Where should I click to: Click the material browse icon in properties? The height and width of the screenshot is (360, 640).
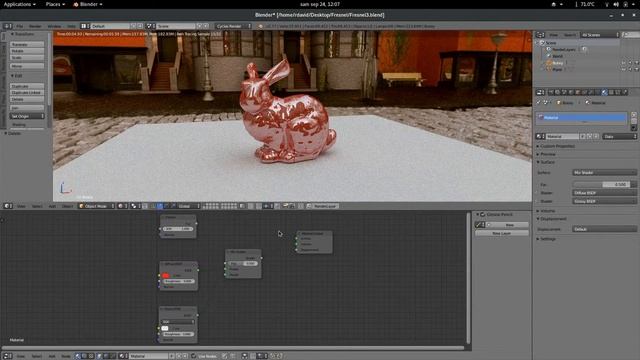click(x=540, y=136)
